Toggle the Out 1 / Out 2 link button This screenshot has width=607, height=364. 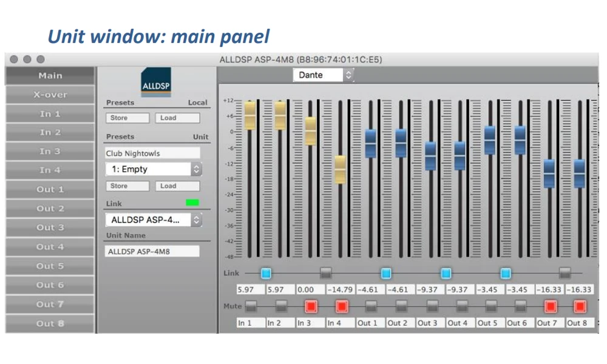coord(385,274)
